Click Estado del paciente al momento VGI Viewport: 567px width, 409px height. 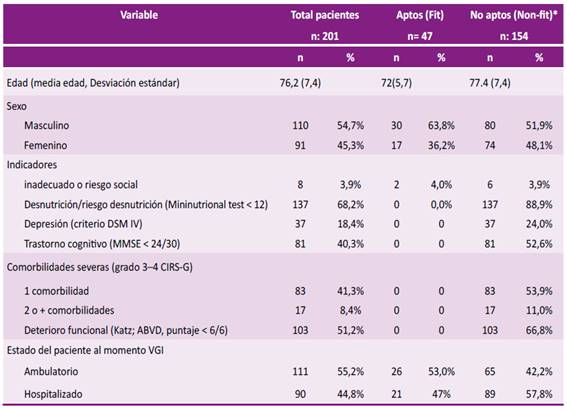[85, 350]
